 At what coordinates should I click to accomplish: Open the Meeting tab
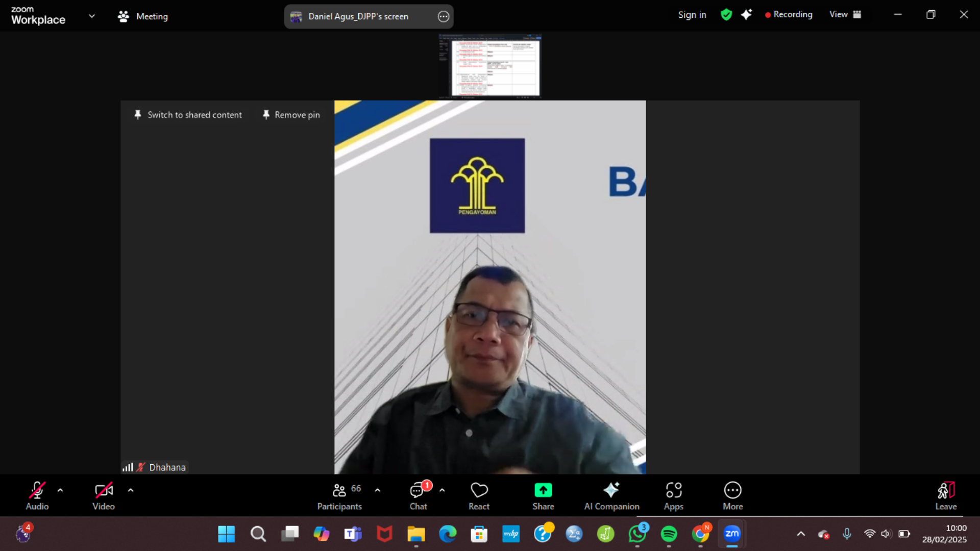143,16
